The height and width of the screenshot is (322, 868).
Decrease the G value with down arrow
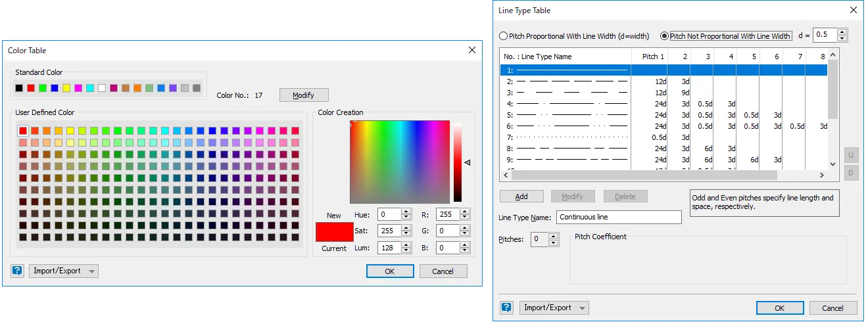coord(466,234)
